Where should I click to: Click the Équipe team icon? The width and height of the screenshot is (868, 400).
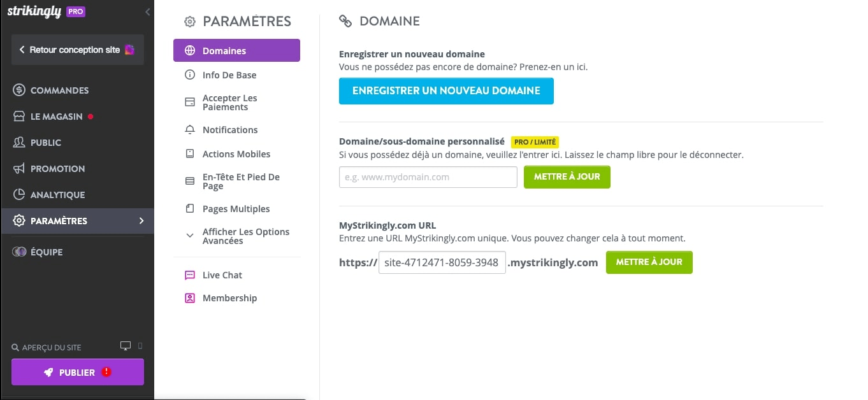point(19,252)
